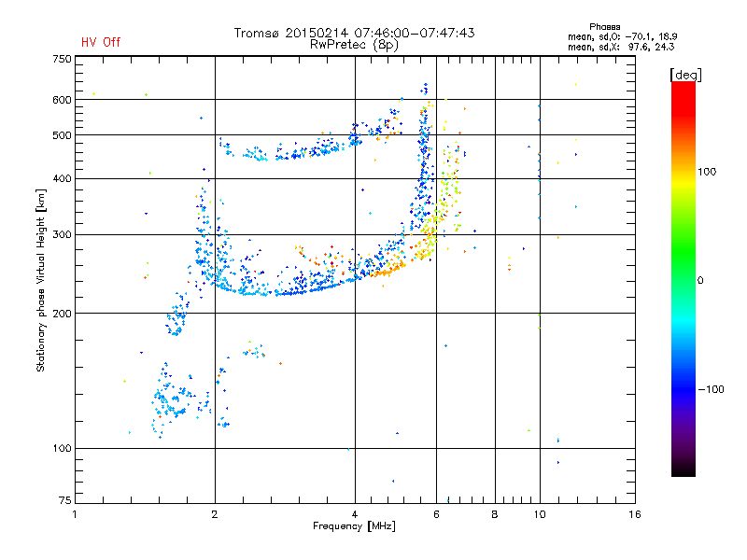Click the '100' color bar tick label
747x560 pixels.
(707, 172)
